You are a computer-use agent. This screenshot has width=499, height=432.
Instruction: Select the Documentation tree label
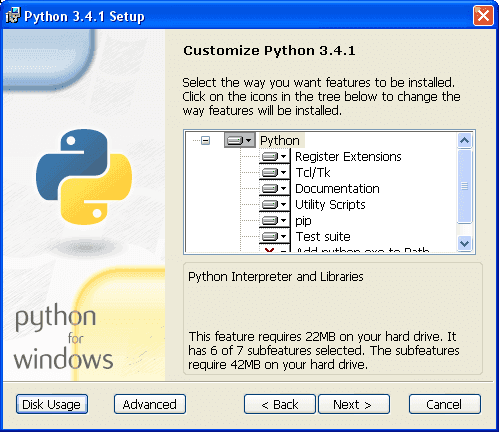pos(337,189)
